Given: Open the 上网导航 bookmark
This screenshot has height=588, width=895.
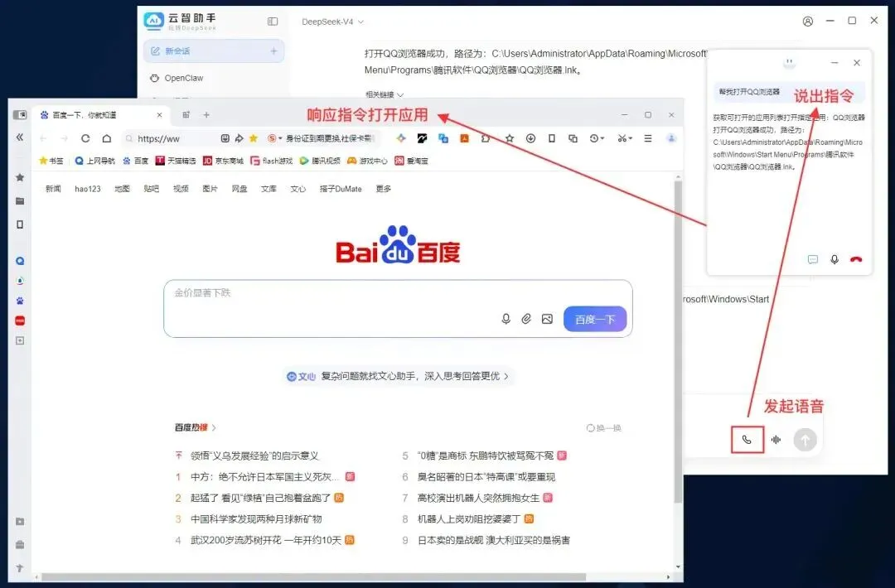Looking at the screenshot, I should pos(94,161).
